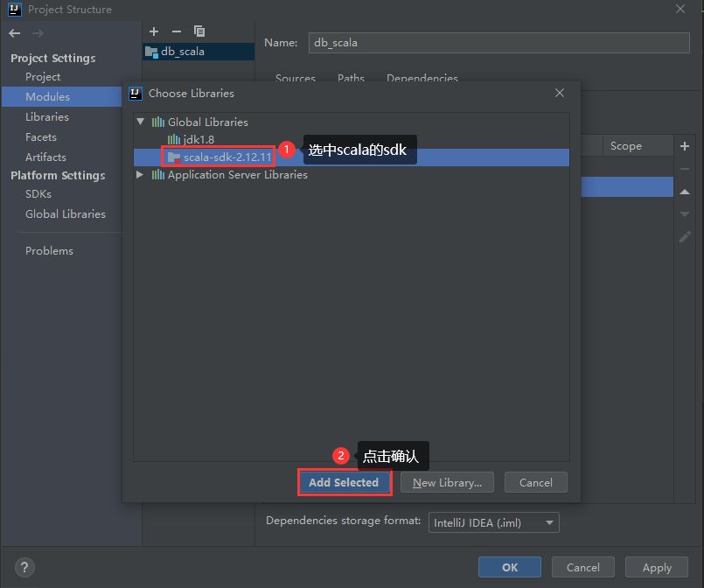The height and width of the screenshot is (588, 704).
Task: Open Project under Project Settings
Action: point(43,77)
